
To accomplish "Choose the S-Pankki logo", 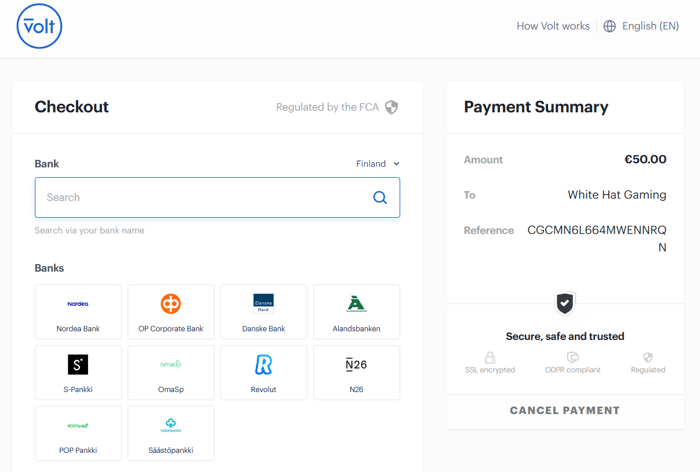I will 78,364.
